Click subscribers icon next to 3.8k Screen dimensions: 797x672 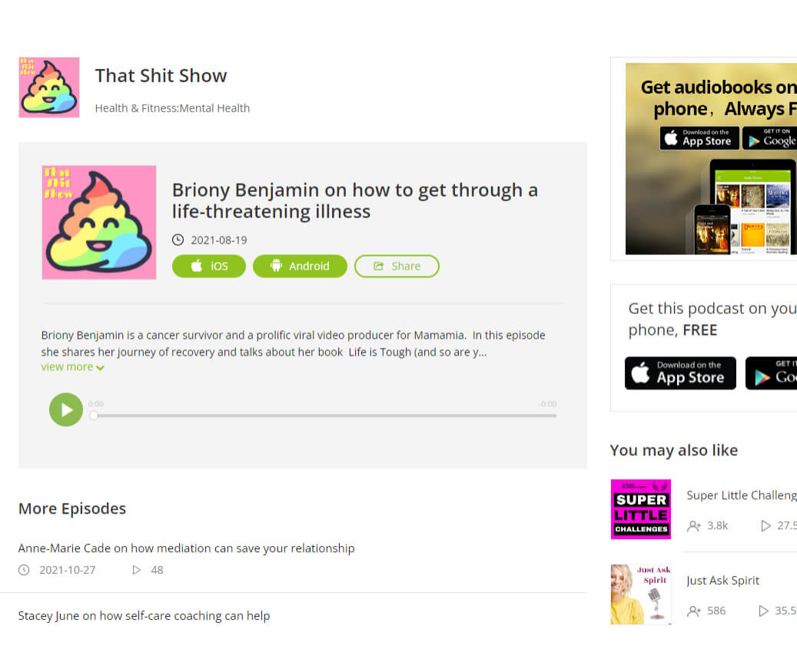click(694, 526)
